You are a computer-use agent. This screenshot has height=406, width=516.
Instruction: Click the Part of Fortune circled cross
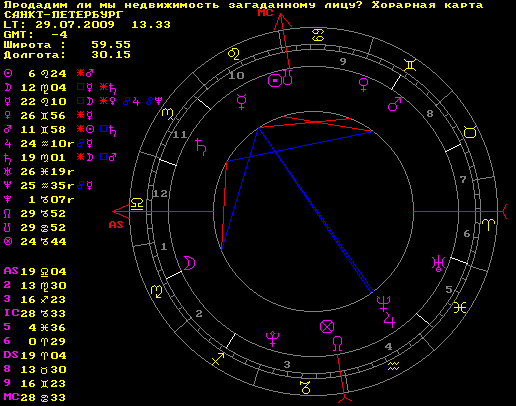[327, 327]
